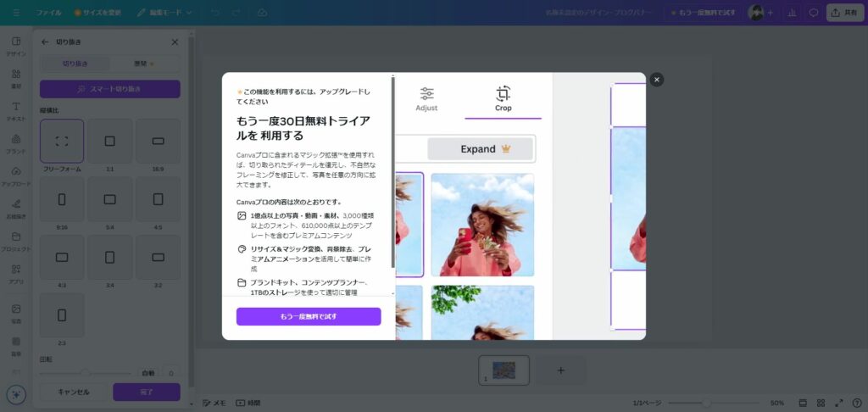Go back using the crop panel arrow
Viewport: 868px width, 412px height.
tap(46, 42)
